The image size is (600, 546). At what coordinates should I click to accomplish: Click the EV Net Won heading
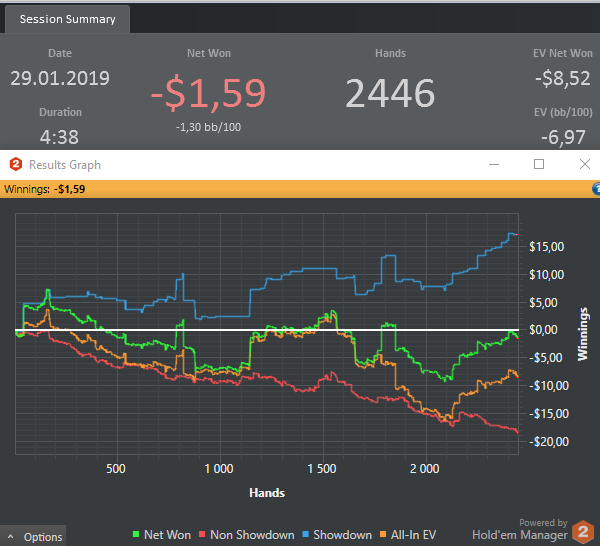point(563,53)
